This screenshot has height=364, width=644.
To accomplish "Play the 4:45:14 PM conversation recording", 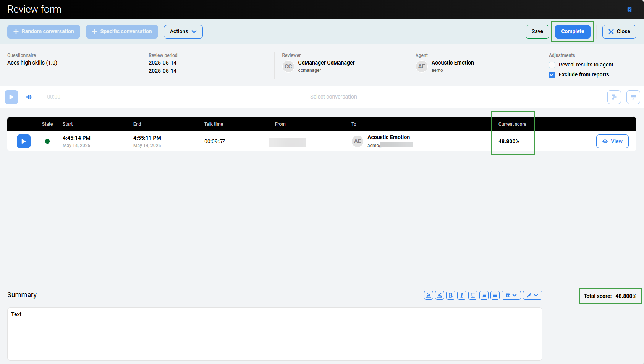I will tap(23, 141).
